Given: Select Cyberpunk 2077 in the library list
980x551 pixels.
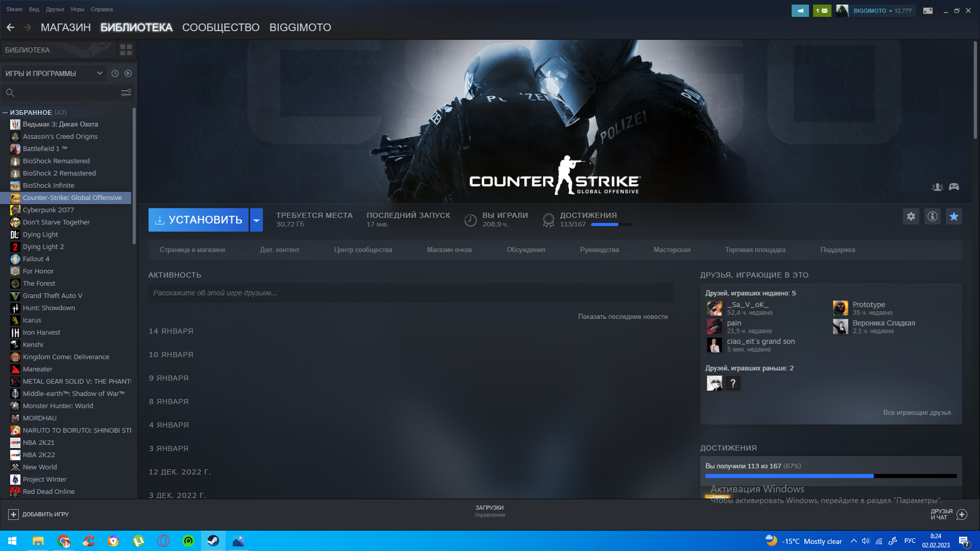Looking at the screenshot, I should click(x=48, y=210).
